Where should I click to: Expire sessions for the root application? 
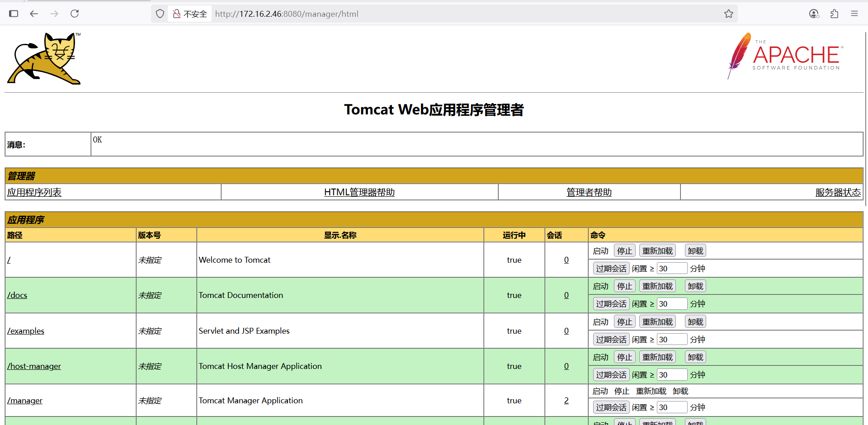tap(611, 269)
